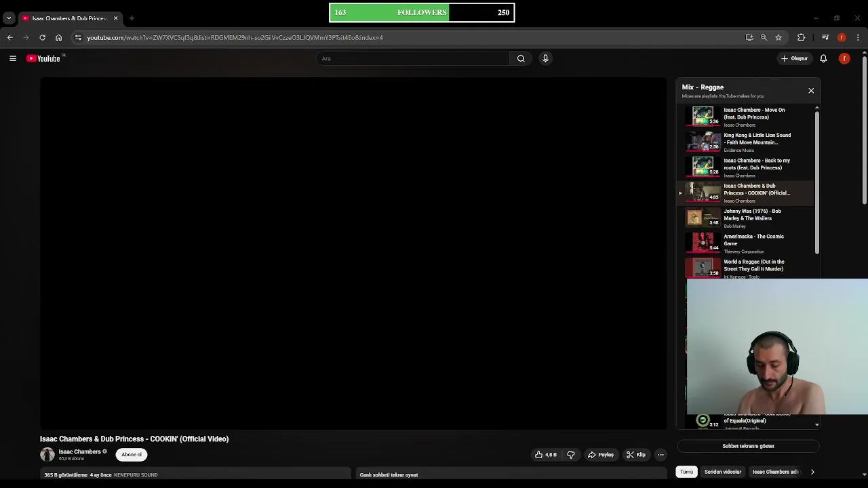Select Seriden videolar filter chip

tap(723, 472)
